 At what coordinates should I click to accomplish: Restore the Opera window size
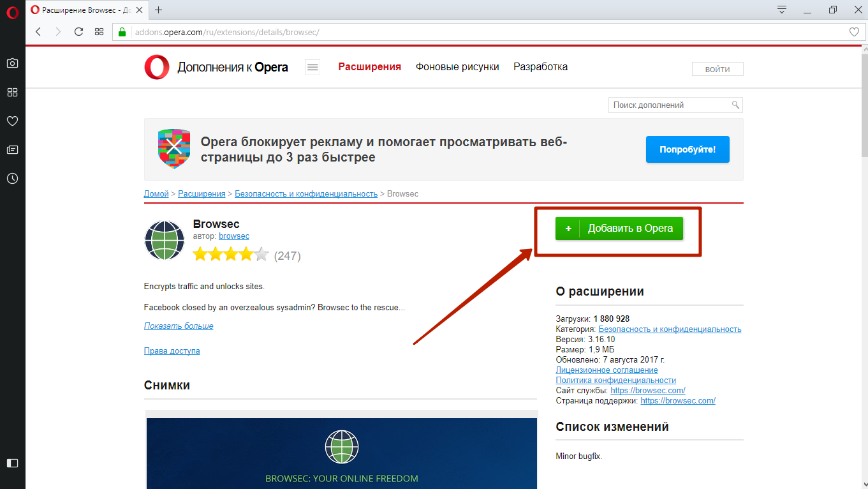click(833, 10)
